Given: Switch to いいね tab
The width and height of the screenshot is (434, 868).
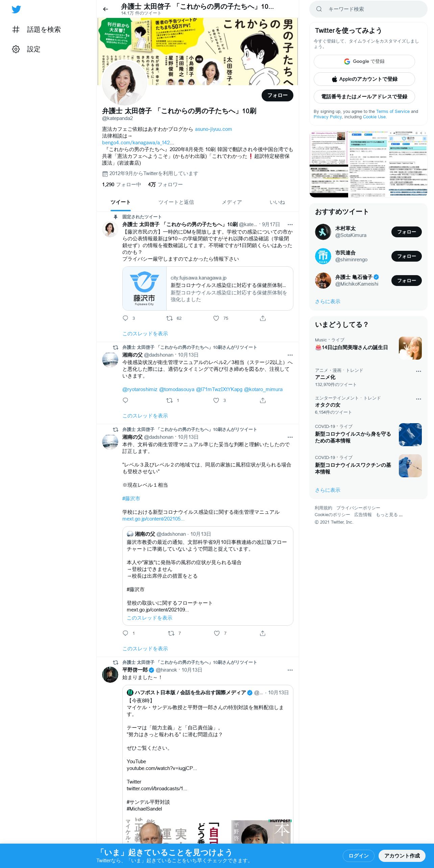Looking at the screenshot, I should [x=277, y=202].
